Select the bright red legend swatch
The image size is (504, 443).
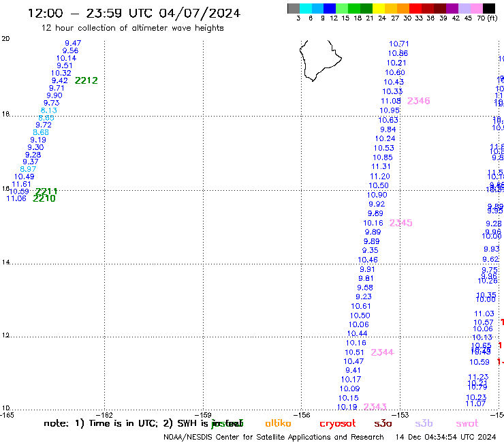pos(415,8)
